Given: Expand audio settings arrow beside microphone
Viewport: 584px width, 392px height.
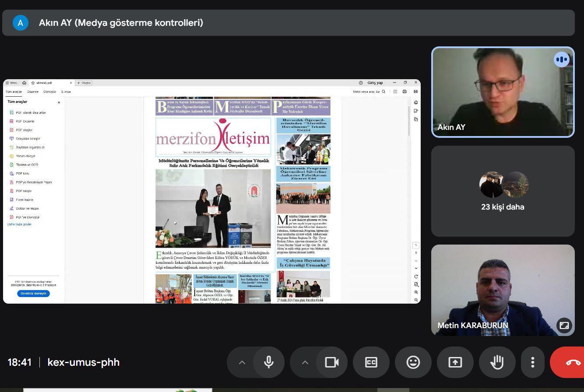Looking at the screenshot, I should 242,362.
